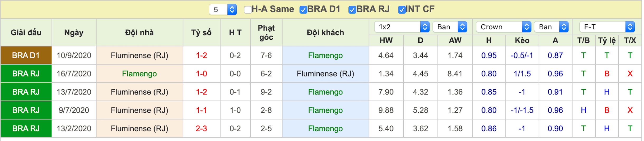Click the Kèo column header
Viewport: 644px width, 141px height.
522,40
